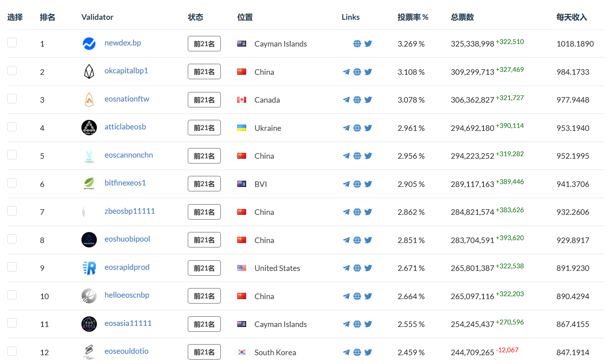Open the bitfinexeos1 validator link
The height and width of the screenshot is (364, 610).
tap(125, 183)
